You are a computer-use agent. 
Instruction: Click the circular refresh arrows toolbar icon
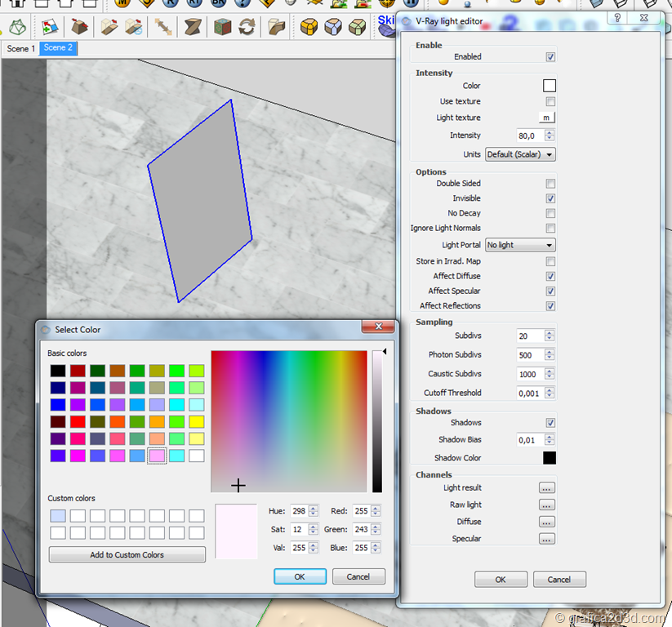[247, 28]
